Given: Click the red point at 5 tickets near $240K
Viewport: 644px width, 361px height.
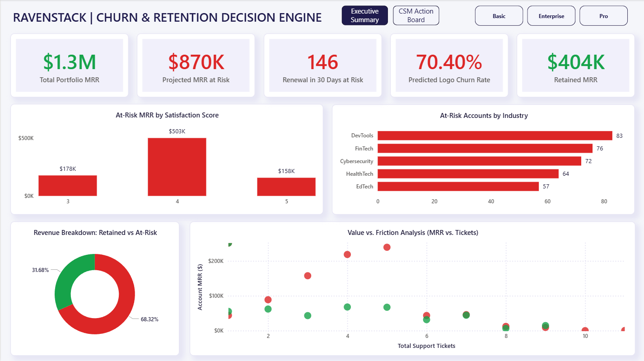Looking at the screenshot, I should point(387,247).
